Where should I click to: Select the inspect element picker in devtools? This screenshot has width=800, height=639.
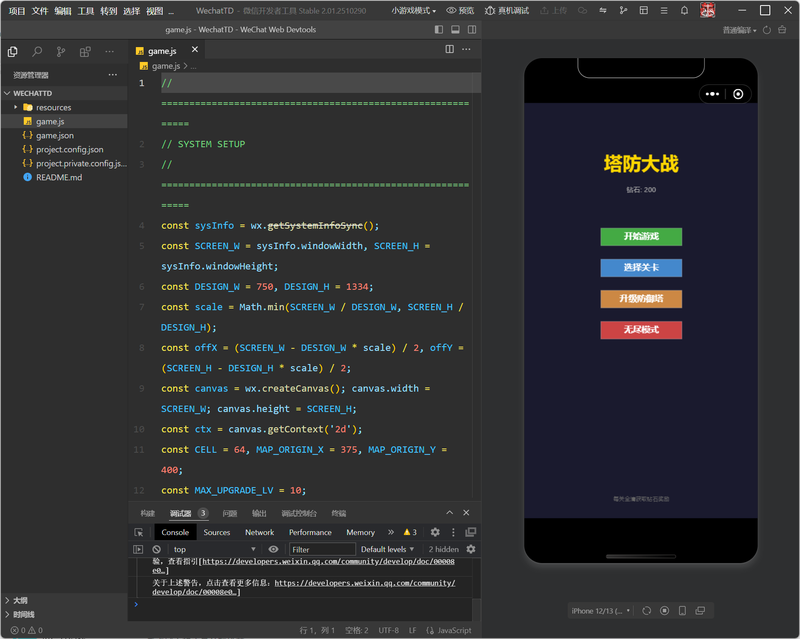[x=138, y=532]
